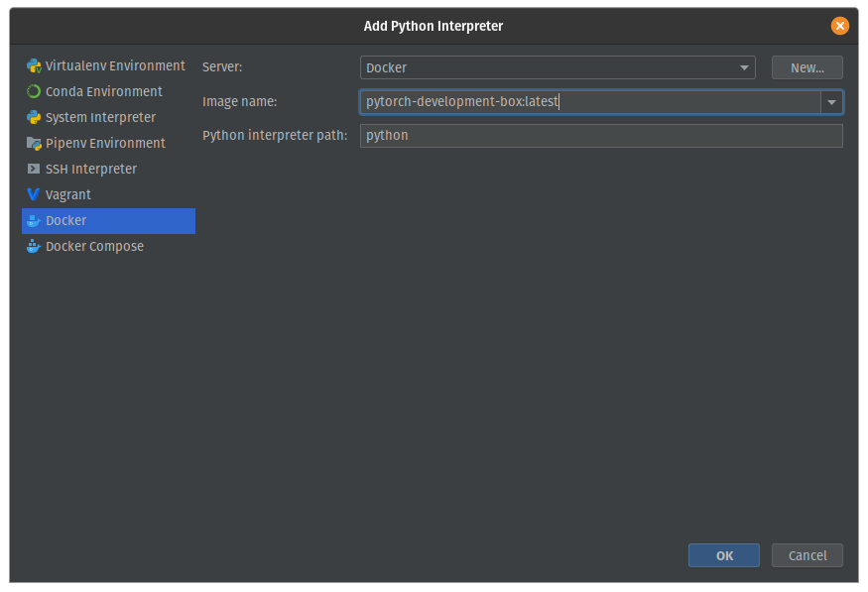Open the Server combo box showing Docker
The width and height of the screenshot is (868, 592).
click(546, 68)
